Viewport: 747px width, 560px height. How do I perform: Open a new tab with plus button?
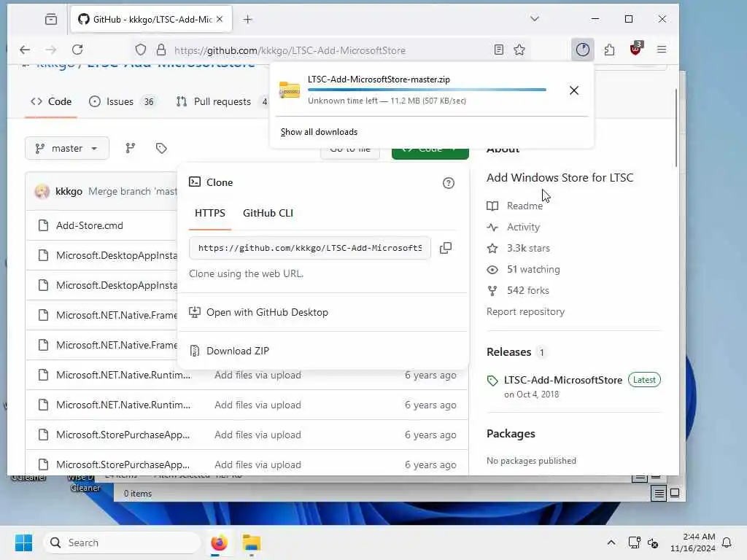coord(247,19)
